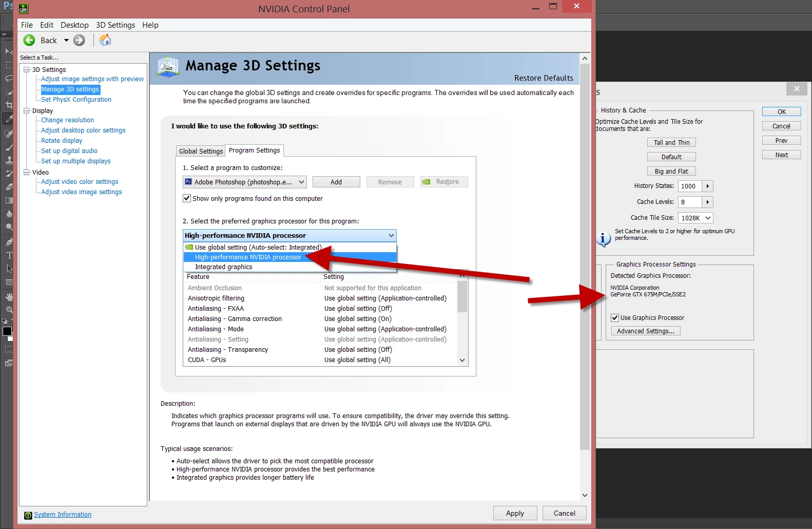812x529 pixels.
Task: Open the Desktop menu
Action: tap(74, 25)
